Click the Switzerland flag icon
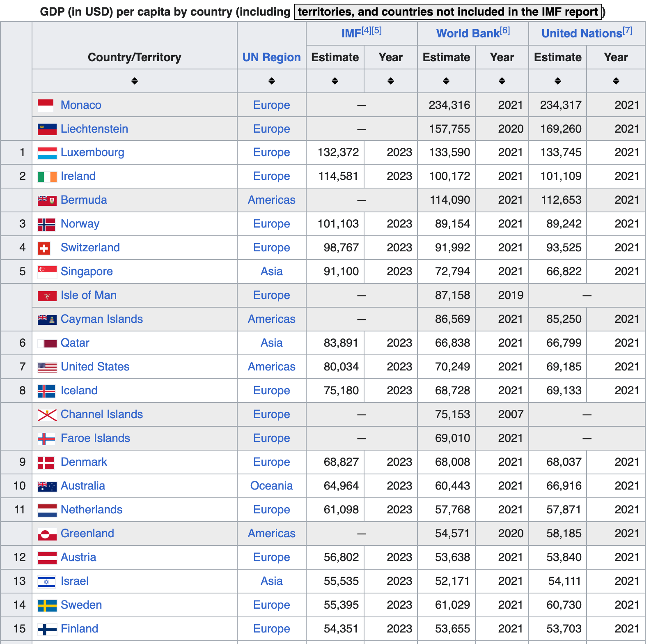The width and height of the screenshot is (651, 644). 44,248
